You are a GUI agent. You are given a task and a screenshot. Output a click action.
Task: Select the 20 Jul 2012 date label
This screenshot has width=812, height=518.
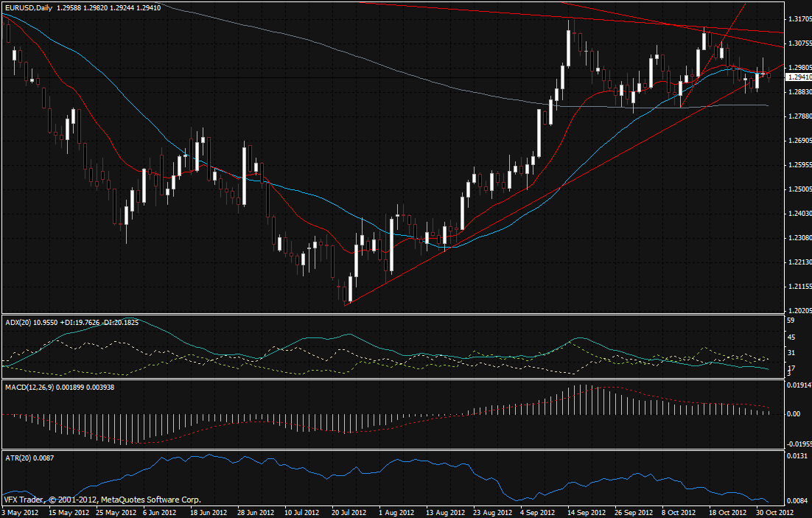pyautogui.click(x=350, y=511)
